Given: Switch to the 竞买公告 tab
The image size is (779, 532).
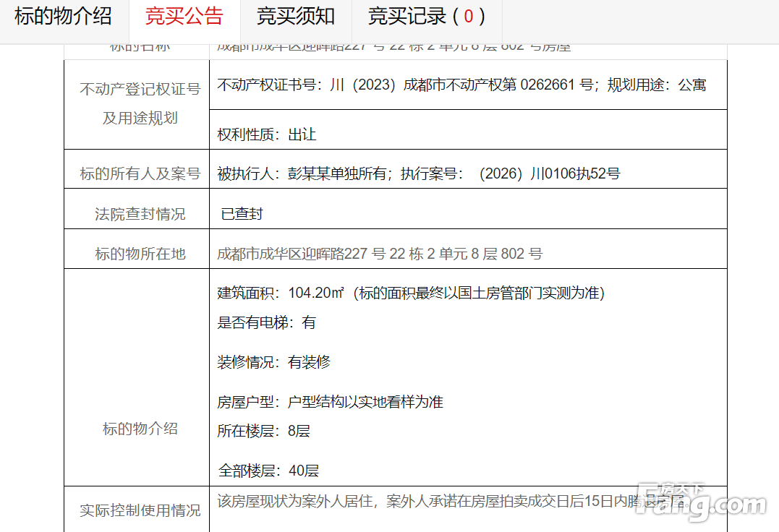Looking at the screenshot, I should coord(184,16).
